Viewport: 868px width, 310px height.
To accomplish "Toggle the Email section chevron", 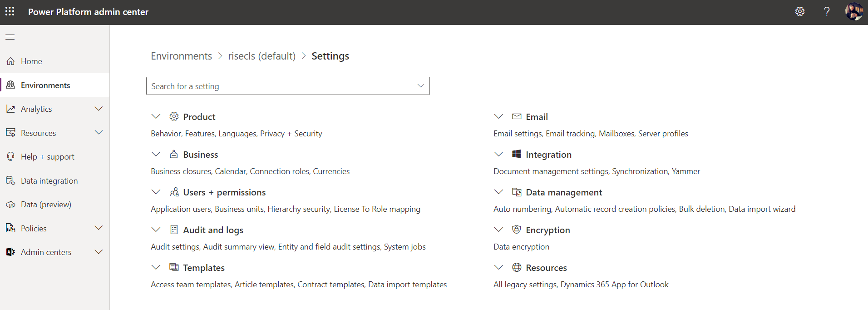I will [x=498, y=116].
